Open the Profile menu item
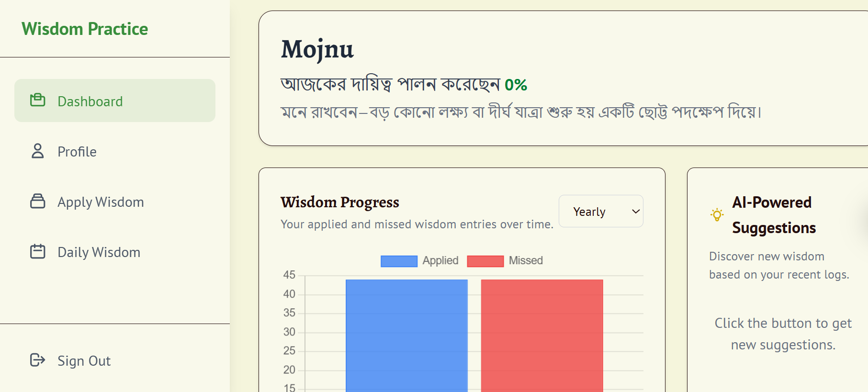This screenshot has width=868, height=392. 77,152
